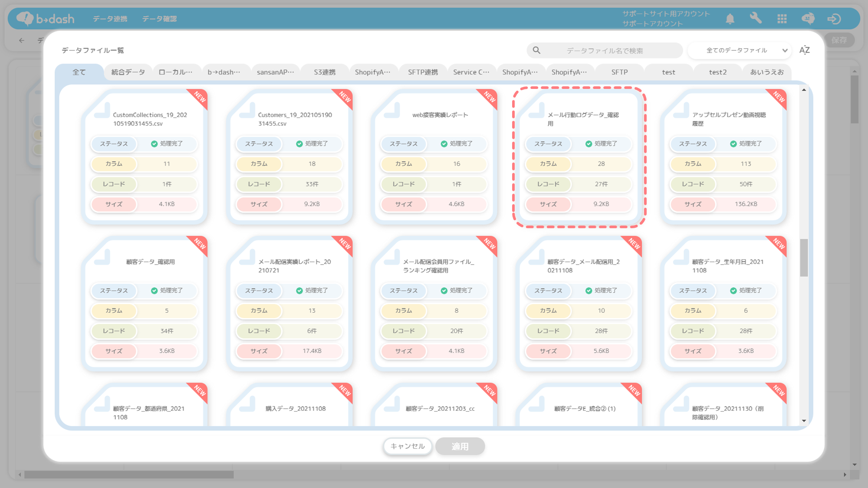Click the search magnifier icon
Image resolution: width=868 pixels, height=488 pixels.
click(x=536, y=50)
